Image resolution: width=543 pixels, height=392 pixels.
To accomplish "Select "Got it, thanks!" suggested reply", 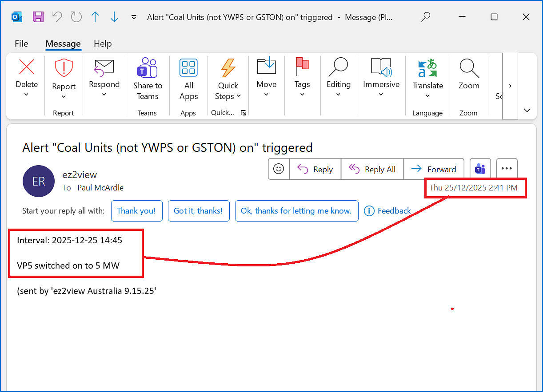I will pos(198,211).
